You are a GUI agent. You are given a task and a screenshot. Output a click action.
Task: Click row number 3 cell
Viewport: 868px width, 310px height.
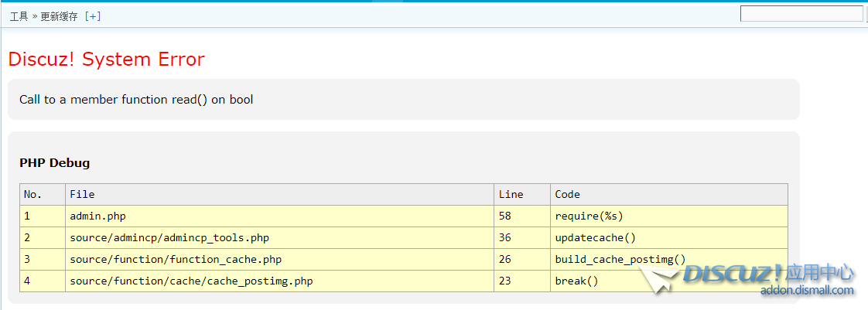[x=43, y=259]
